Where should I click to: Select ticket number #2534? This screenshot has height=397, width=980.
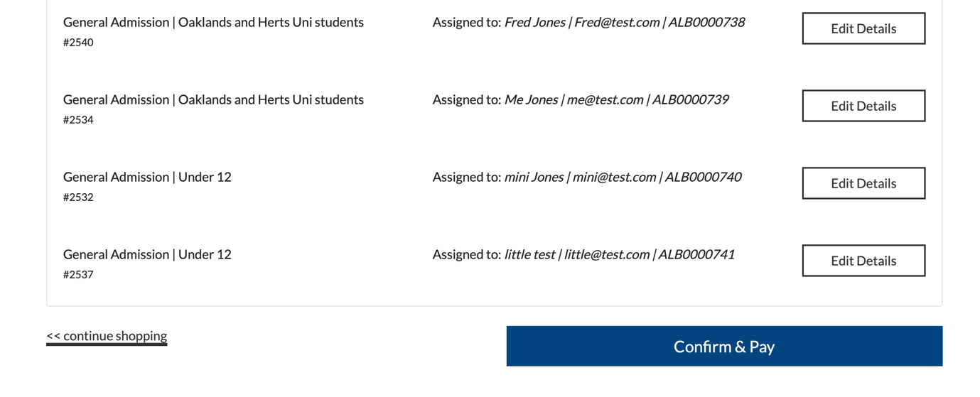pos(78,120)
